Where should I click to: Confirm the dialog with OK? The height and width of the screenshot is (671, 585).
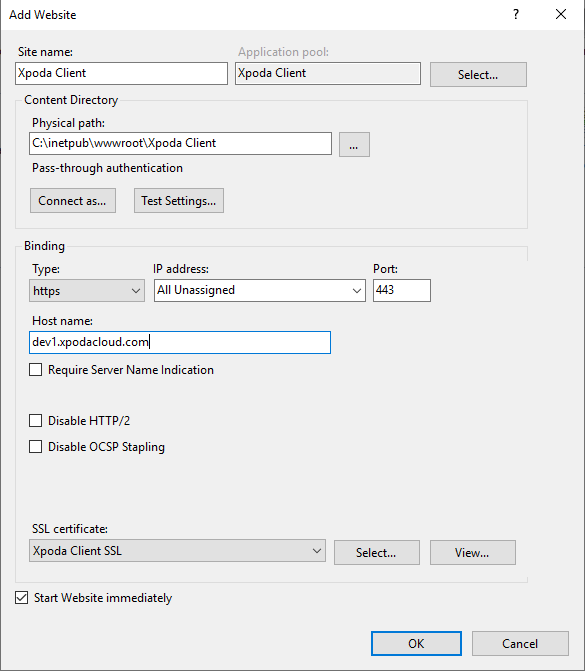[x=416, y=644]
